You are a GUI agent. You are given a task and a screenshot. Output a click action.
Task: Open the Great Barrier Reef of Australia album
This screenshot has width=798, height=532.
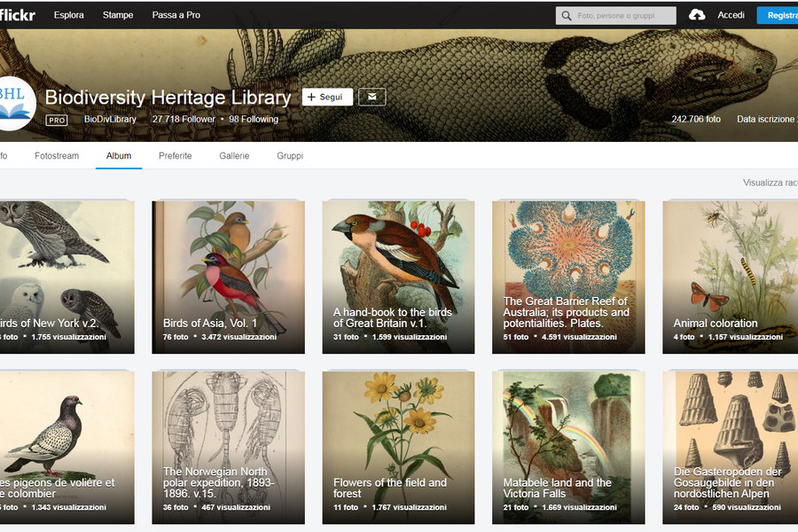pyautogui.click(x=568, y=277)
